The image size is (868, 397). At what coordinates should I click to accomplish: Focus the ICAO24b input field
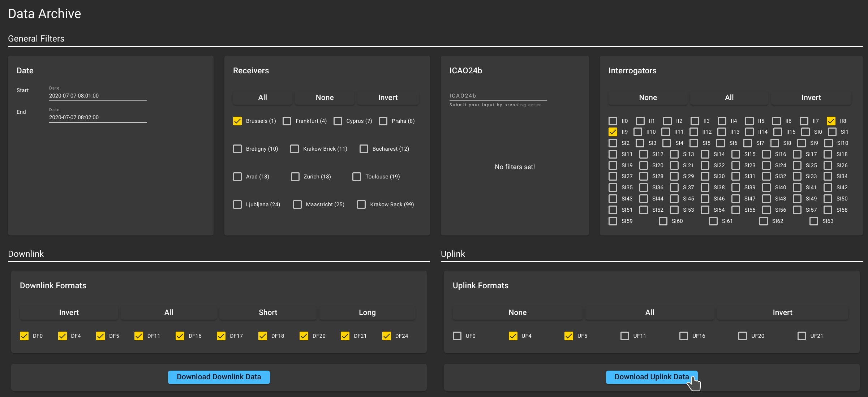[498, 96]
